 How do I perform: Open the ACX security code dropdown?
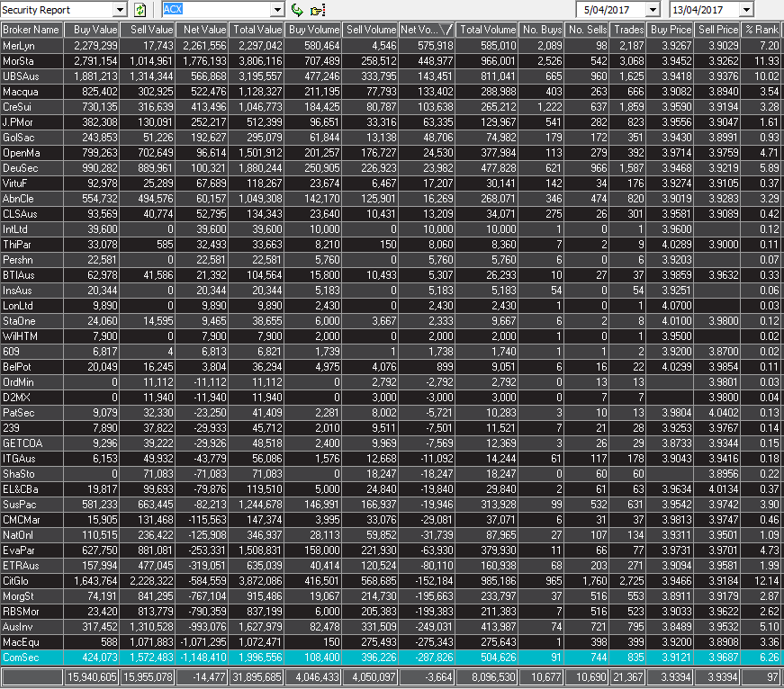(x=278, y=10)
